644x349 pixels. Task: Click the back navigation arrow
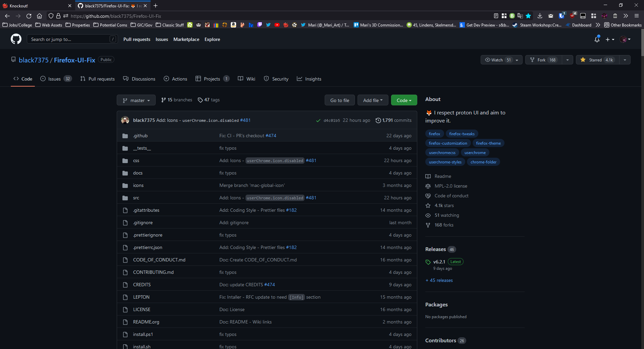coord(7,16)
